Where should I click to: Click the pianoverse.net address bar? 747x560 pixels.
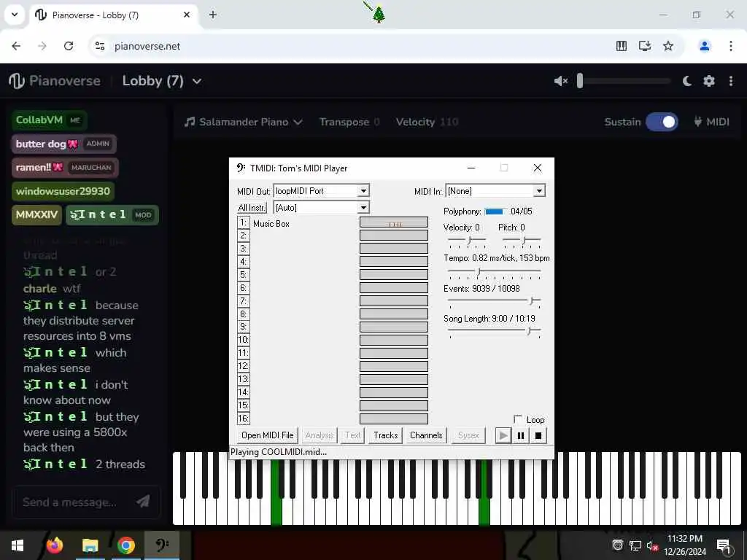pyautogui.click(x=352, y=46)
